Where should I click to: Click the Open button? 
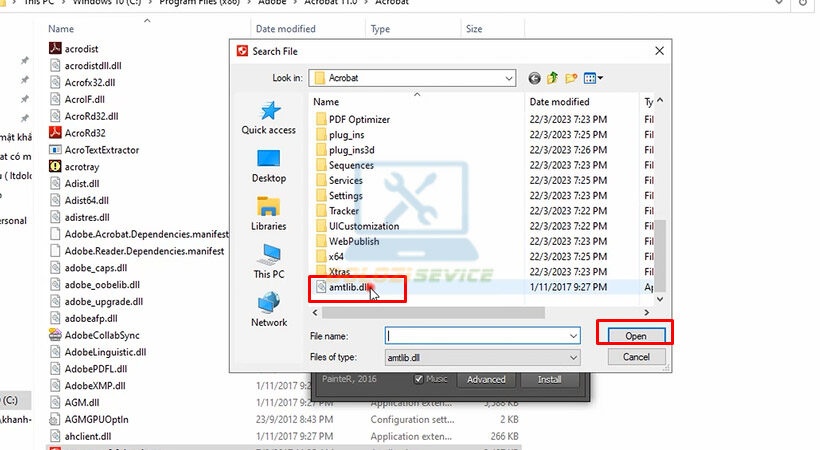(x=636, y=336)
